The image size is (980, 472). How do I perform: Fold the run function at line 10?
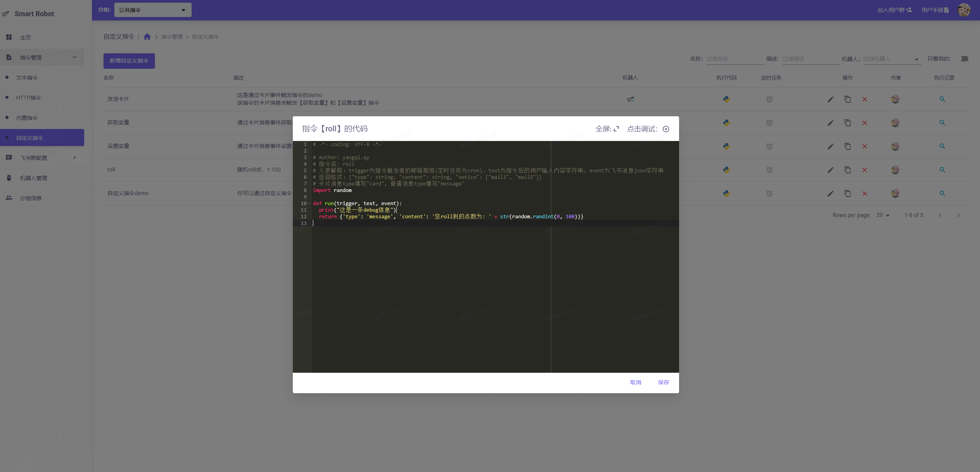click(x=309, y=204)
